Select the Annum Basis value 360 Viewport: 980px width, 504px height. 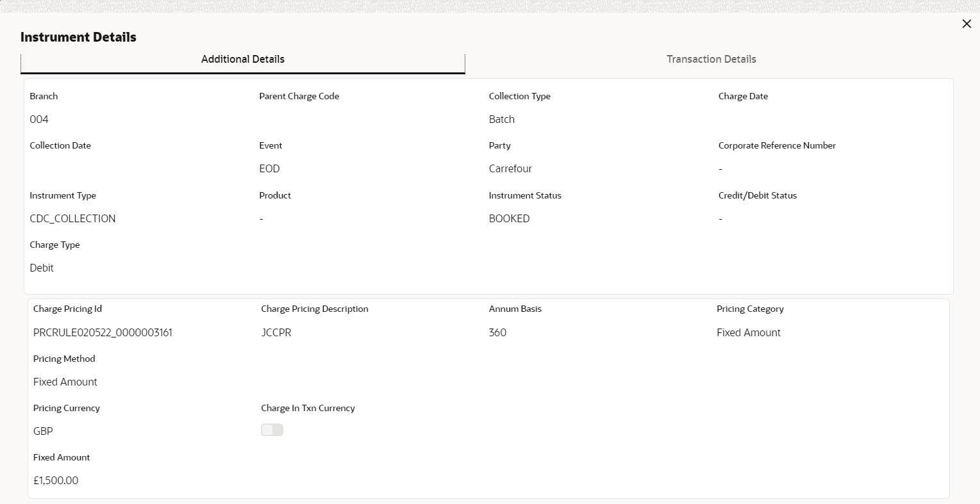point(497,332)
